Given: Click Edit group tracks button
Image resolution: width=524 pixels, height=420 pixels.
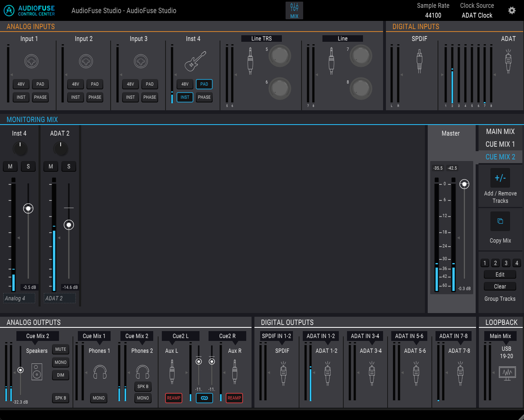Looking at the screenshot, I should tap(500, 275).
